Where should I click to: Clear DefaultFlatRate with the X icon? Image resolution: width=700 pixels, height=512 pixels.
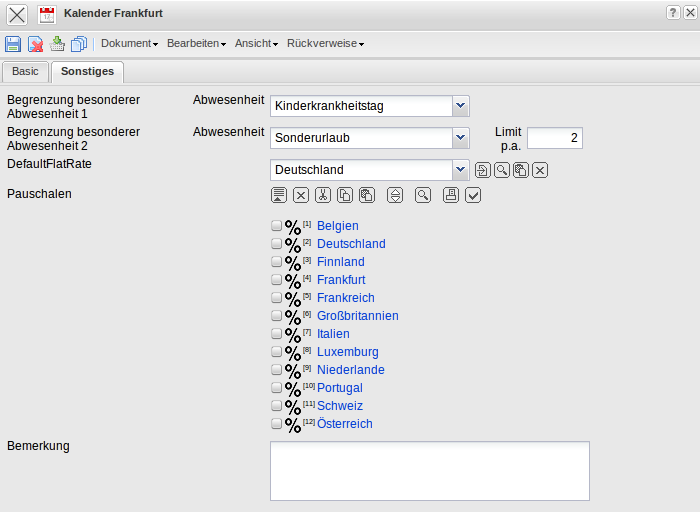(x=540, y=170)
